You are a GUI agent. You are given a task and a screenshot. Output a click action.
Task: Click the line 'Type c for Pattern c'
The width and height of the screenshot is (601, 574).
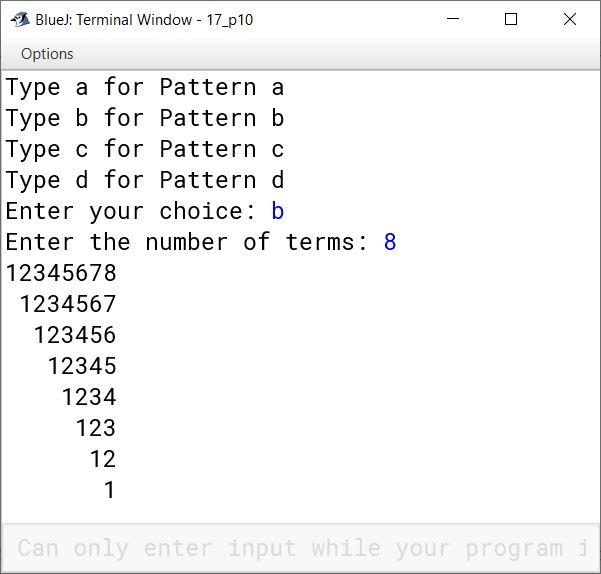tap(145, 149)
